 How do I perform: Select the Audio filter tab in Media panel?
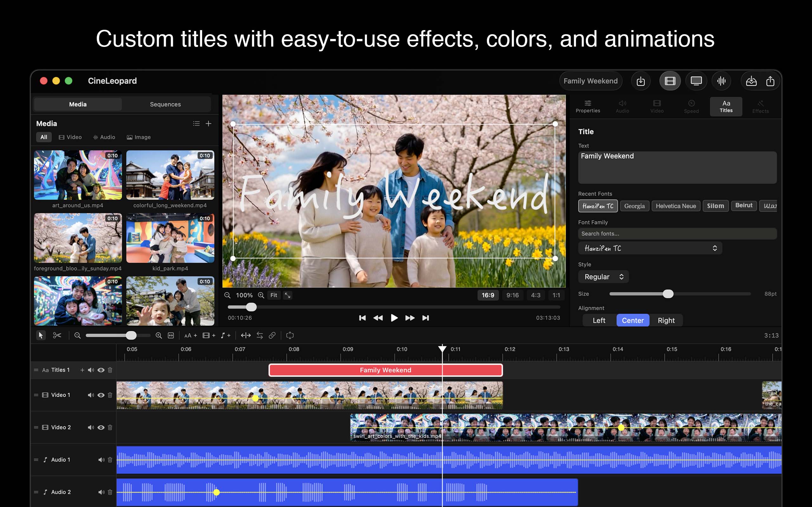(x=104, y=137)
